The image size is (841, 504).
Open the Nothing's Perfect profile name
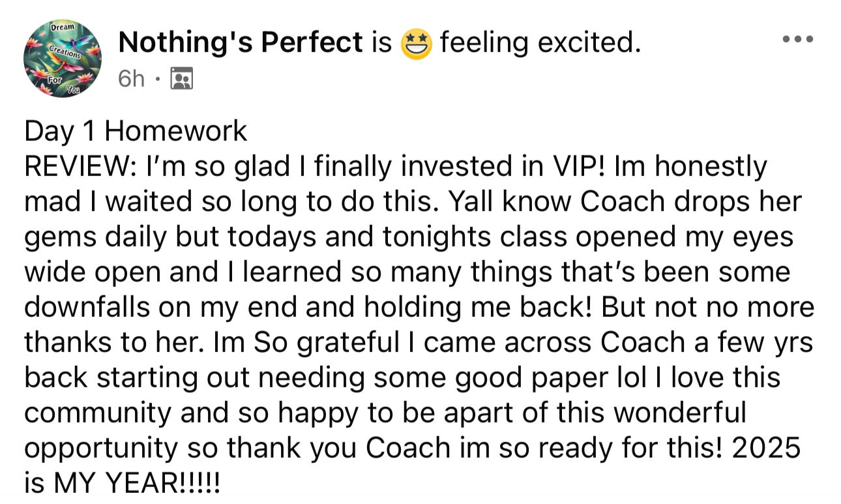pos(241,43)
